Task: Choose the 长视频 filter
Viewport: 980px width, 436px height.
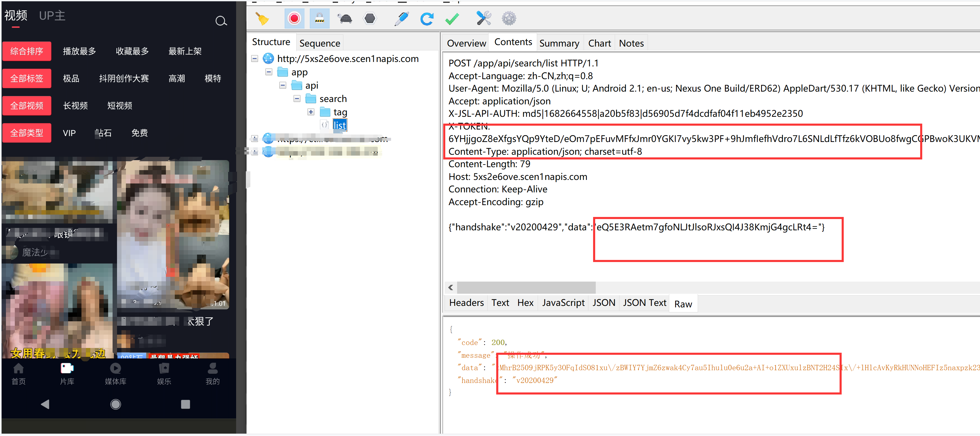Action: pyautogui.click(x=75, y=106)
